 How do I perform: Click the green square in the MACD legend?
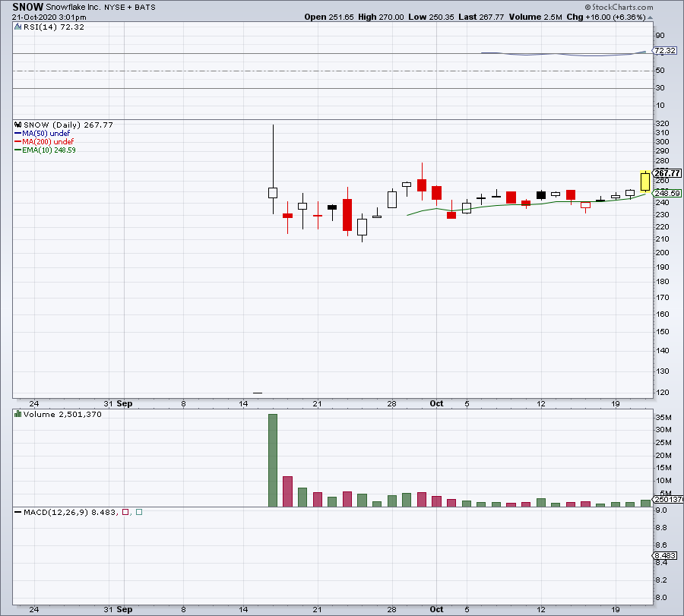click(139, 512)
